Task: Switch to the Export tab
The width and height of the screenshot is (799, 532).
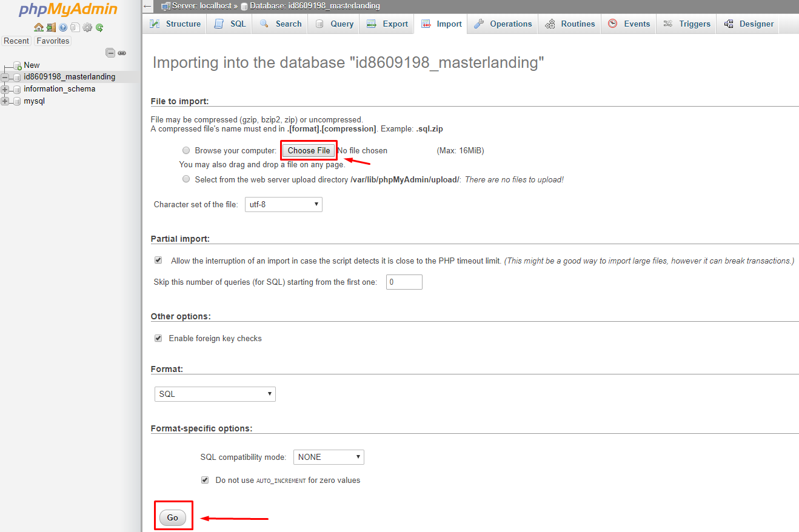Action: pos(388,24)
